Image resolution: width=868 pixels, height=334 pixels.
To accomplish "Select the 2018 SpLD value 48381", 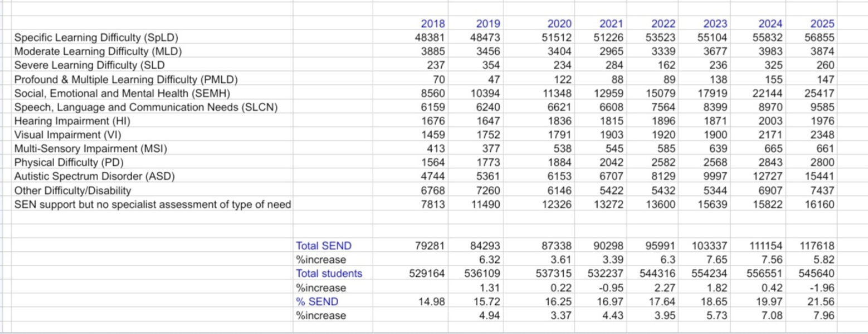I will [428, 38].
